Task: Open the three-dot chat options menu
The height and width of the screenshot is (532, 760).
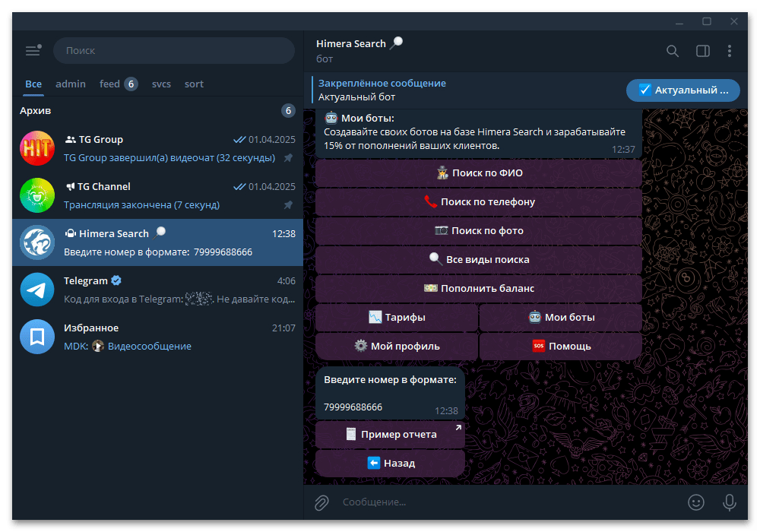Action: (730, 51)
